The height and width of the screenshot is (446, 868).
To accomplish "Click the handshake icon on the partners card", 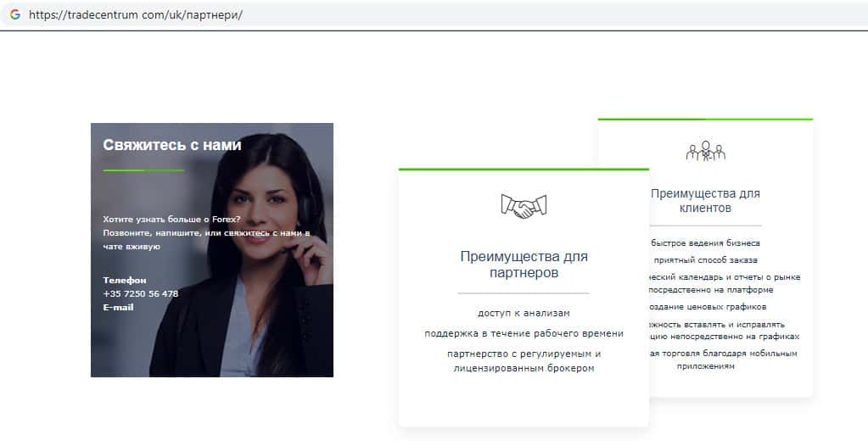I will click(x=524, y=206).
